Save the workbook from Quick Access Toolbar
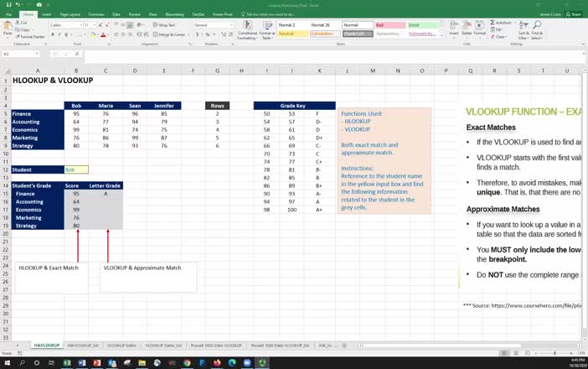 [8, 5]
